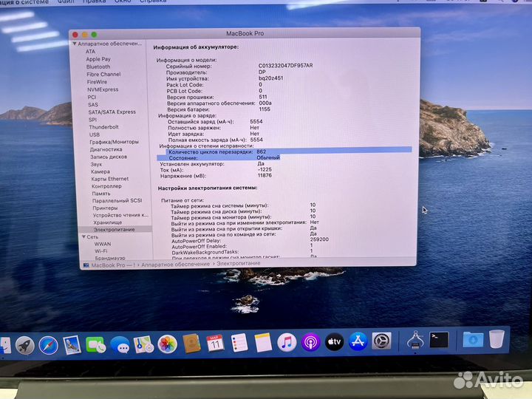The height and width of the screenshot is (399, 532).
Task: Open Messages from the dock
Action: 120,345
